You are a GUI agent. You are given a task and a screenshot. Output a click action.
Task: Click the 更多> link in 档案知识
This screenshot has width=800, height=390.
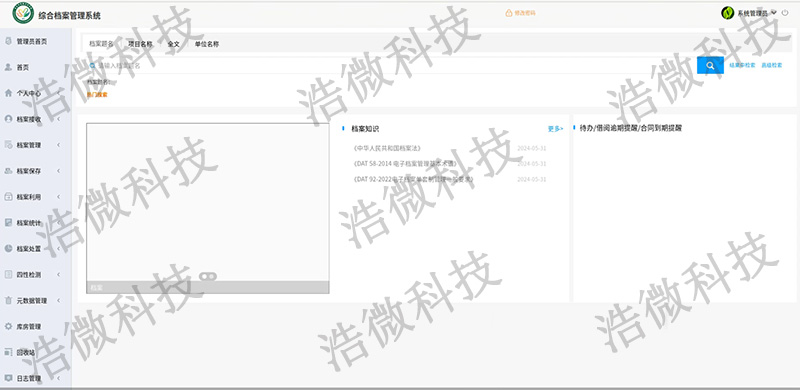555,129
